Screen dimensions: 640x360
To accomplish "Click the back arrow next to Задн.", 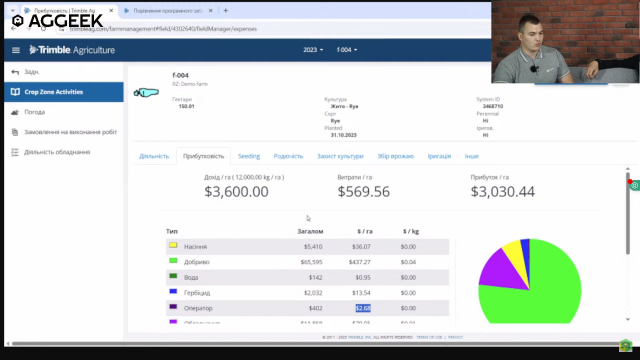I will [x=15, y=72].
